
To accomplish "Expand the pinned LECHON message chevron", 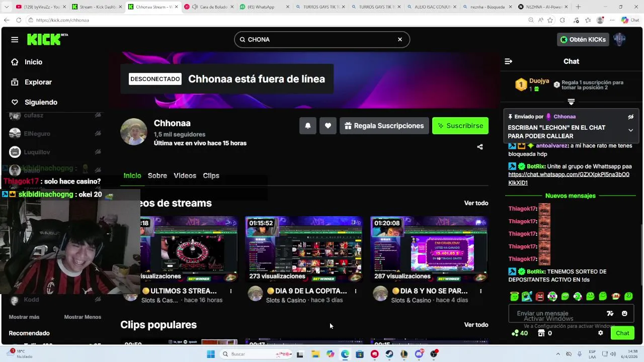I will pyautogui.click(x=630, y=130).
